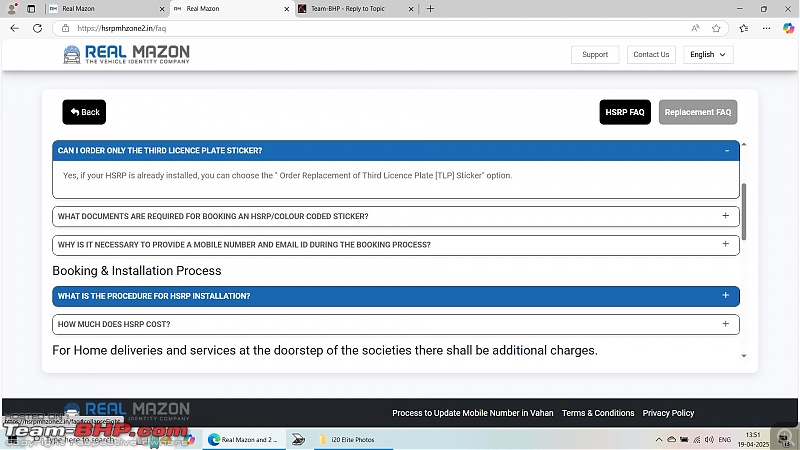This screenshot has width=800, height=450.
Task: Open the Contact Us page
Action: point(651,55)
